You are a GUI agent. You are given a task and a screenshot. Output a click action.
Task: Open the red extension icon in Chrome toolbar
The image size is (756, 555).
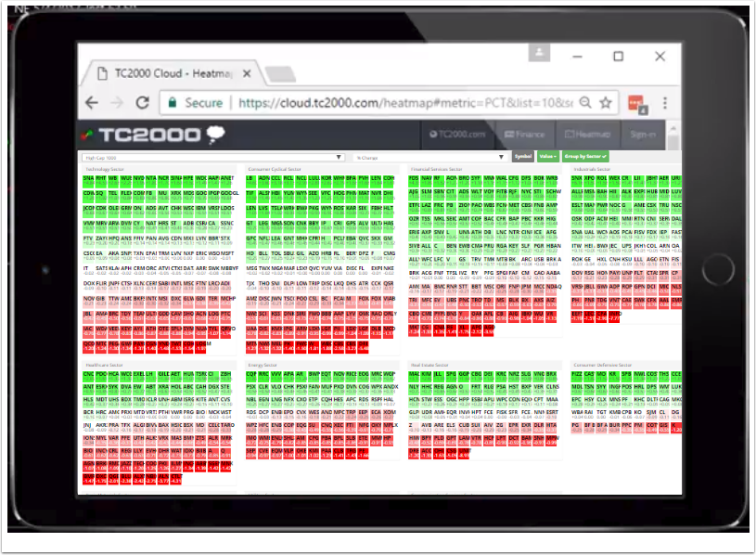(637, 104)
